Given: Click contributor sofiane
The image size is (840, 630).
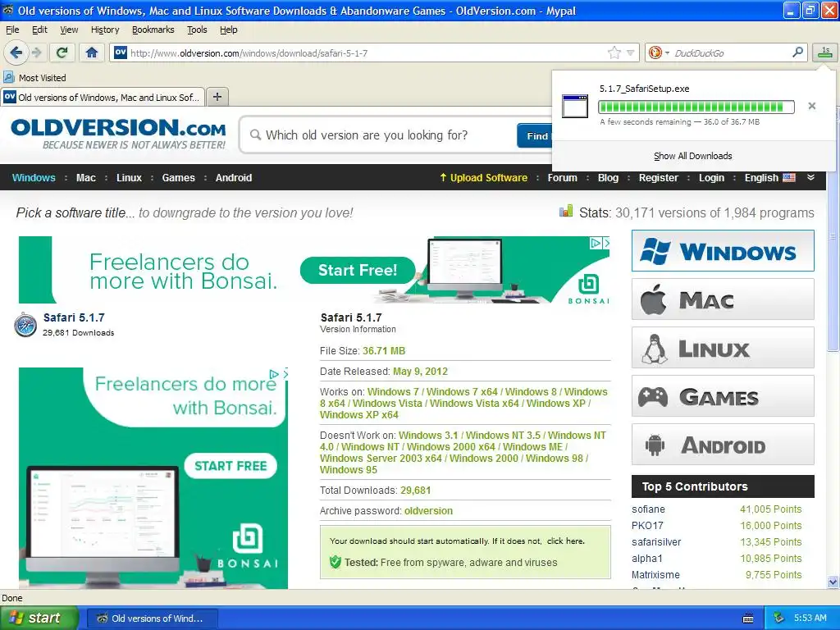Looking at the screenshot, I should 648,509.
